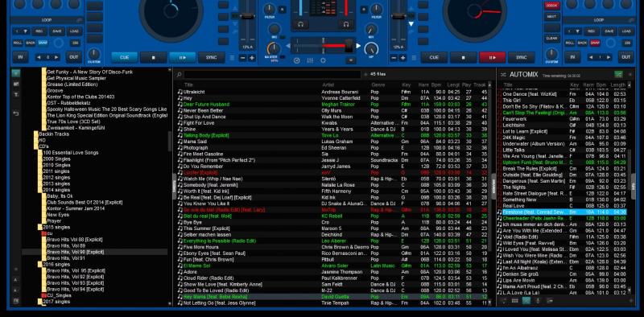Click the green folder icon in sidebar

click(15, 73)
